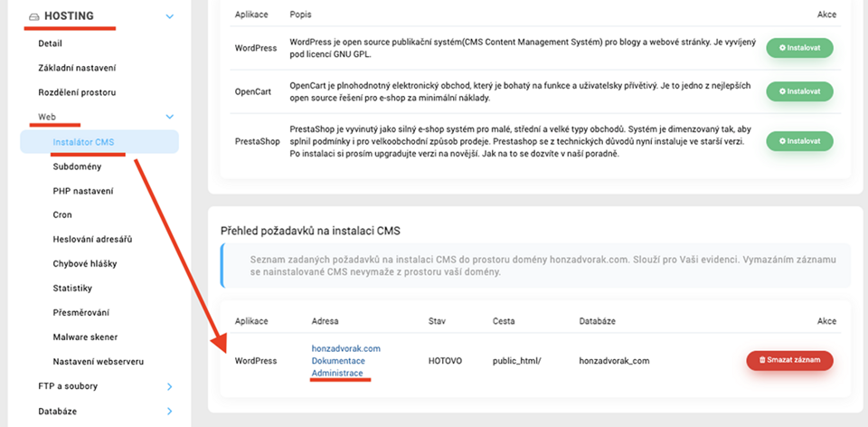Open Rozdělení prostoru menu item
868x427 pixels.
77,92
